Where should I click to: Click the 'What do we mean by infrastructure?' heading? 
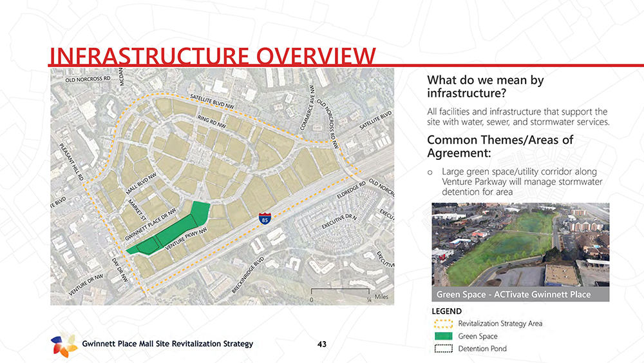click(x=485, y=88)
